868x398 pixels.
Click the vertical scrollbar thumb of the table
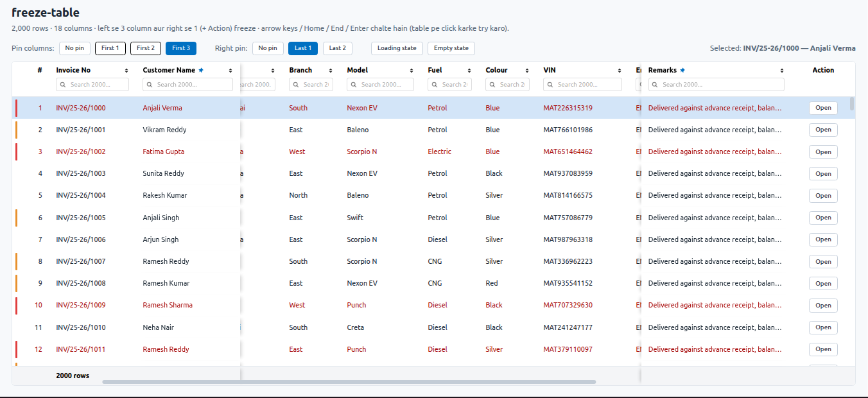pos(852,103)
